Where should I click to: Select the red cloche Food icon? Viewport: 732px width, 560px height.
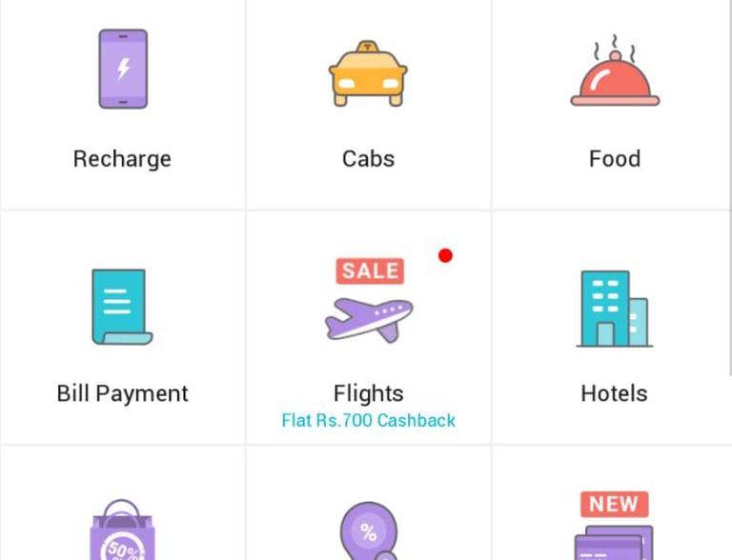(x=615, y=74)
